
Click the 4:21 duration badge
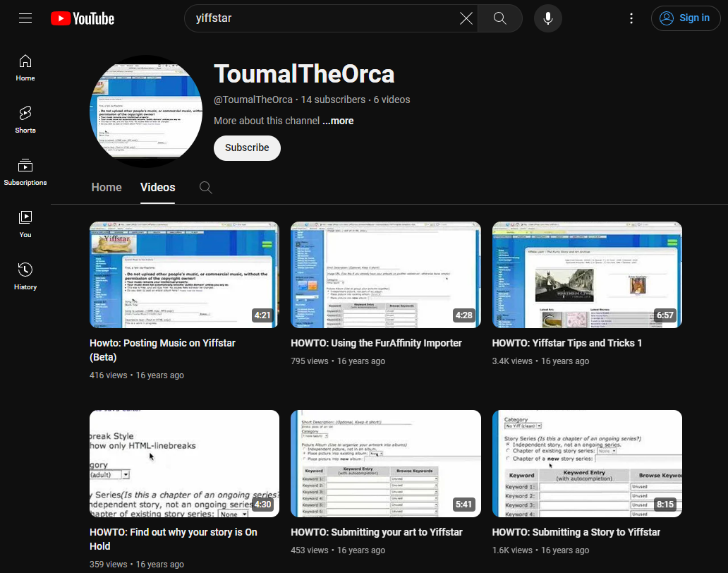[262, 315]
